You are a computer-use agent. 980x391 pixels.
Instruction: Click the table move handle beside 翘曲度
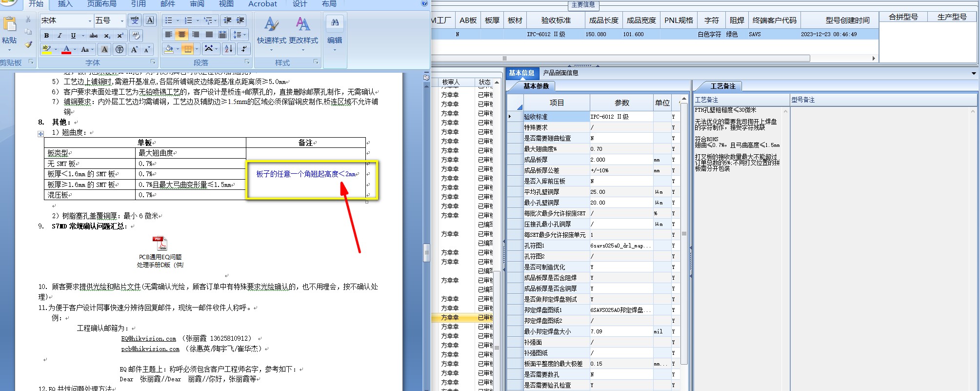[x=40, y=134]
